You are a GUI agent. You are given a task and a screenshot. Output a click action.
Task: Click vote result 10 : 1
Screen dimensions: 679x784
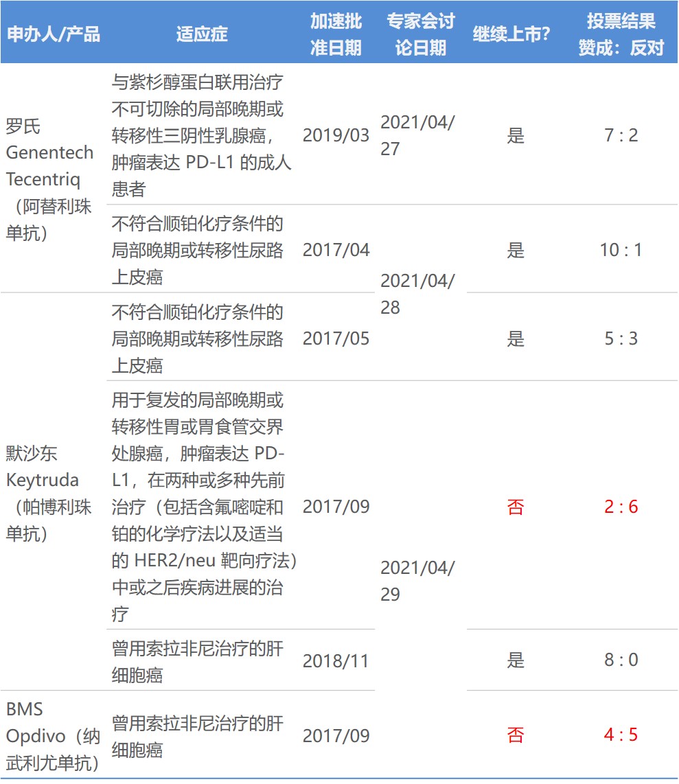(621, 250)
